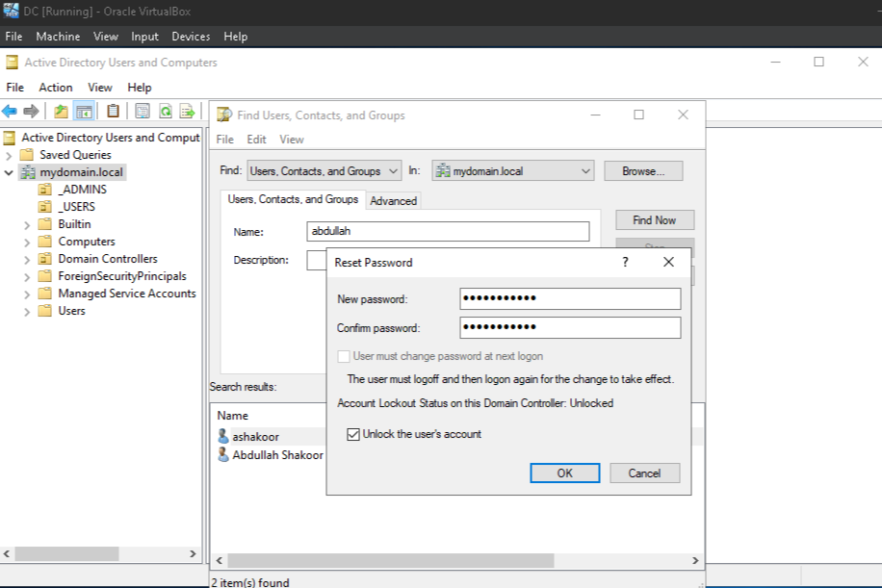Viewport: 882px width, 588px height.
Task: Collapse the mydomain.local tree node
Action: tap(9, 172)
